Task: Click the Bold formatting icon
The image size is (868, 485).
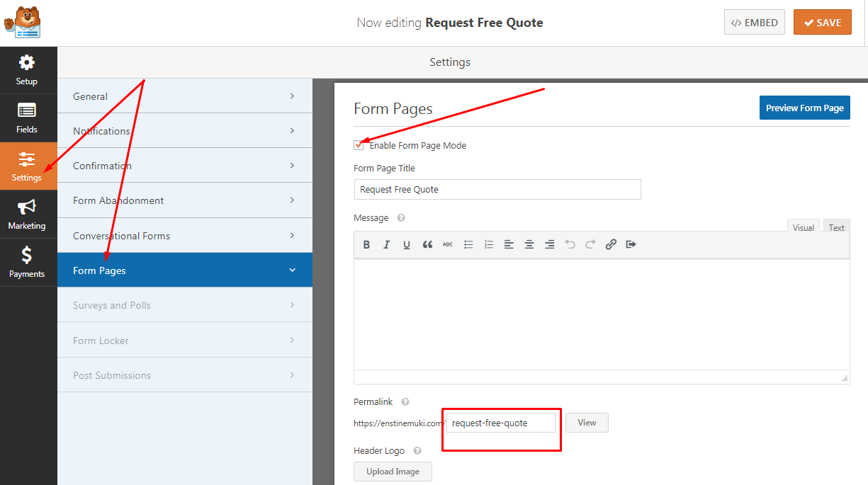Action: (366, 244)
